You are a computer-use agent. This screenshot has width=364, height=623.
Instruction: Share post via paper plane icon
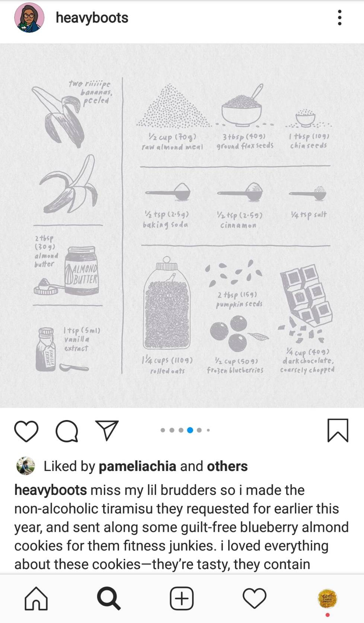[107, 430]
